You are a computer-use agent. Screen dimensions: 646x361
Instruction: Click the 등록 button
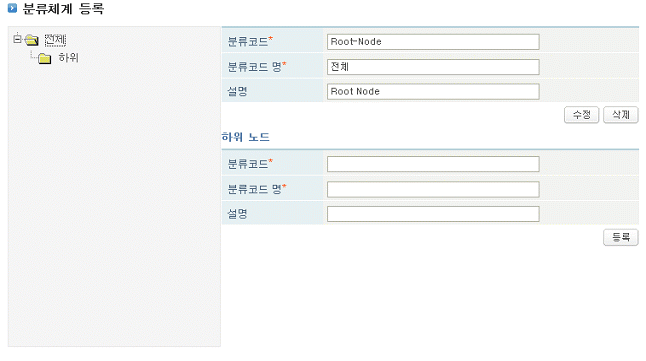click(620, 237)
